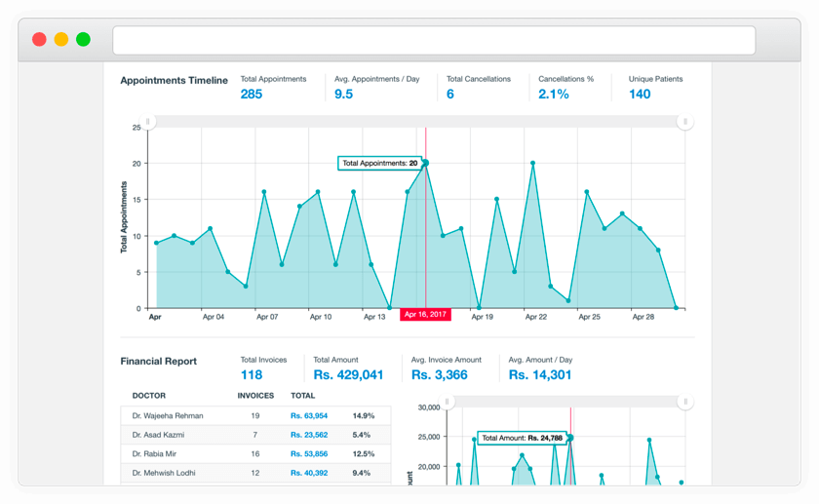Click the browser address bar
Image resolution: width=819 pixels, height=504 pixels.
click(434, 40)
